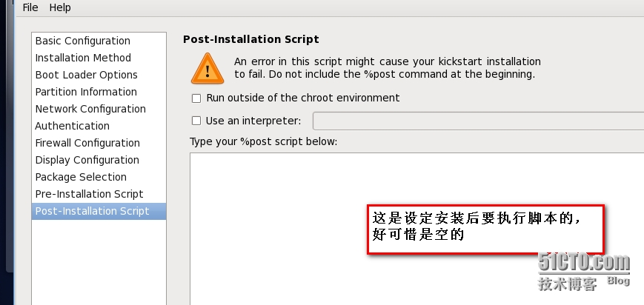The image size is (644, 305).
Task: Click the warning triangle icon
Action: 207,68
